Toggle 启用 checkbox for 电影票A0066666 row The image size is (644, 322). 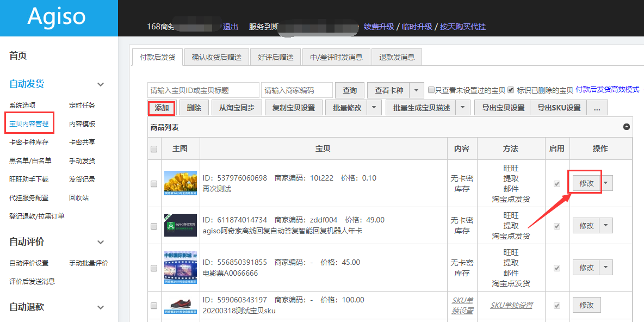point(557,268)
